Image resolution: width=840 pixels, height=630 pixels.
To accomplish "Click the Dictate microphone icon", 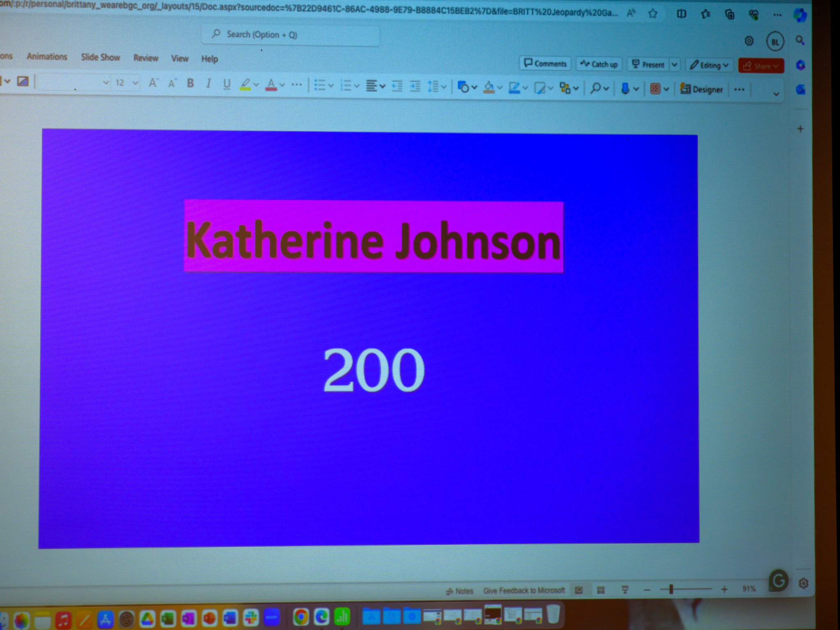I will [x=625, y=88].
